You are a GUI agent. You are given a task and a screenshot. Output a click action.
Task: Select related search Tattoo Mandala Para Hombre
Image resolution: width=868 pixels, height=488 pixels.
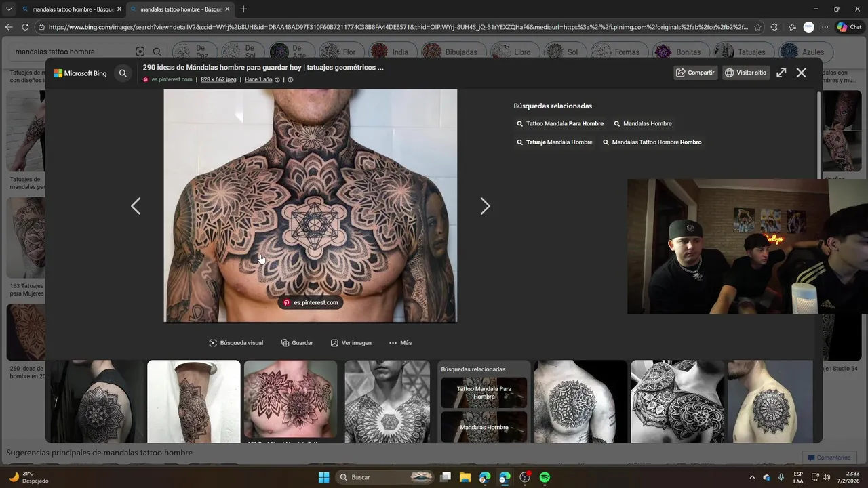coord(560,124)
